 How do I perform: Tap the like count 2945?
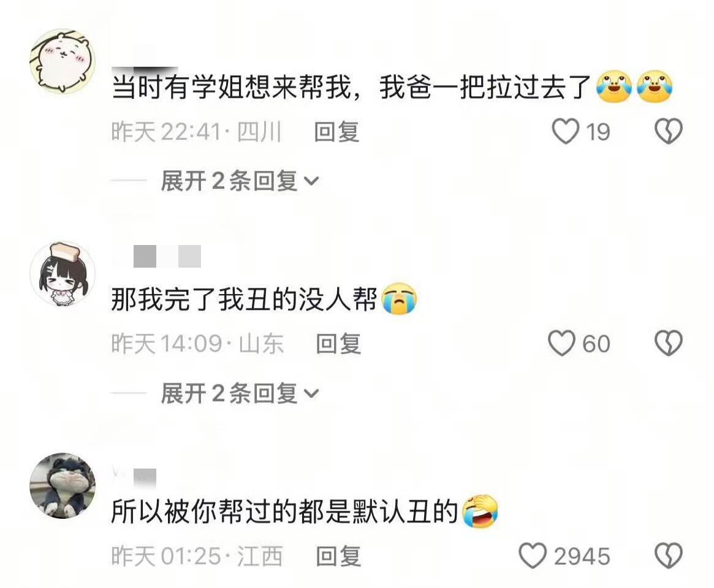582,556
